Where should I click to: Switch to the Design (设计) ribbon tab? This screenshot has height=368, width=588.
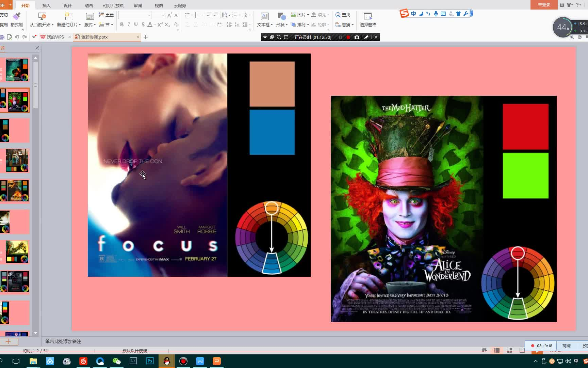[68, 5]
